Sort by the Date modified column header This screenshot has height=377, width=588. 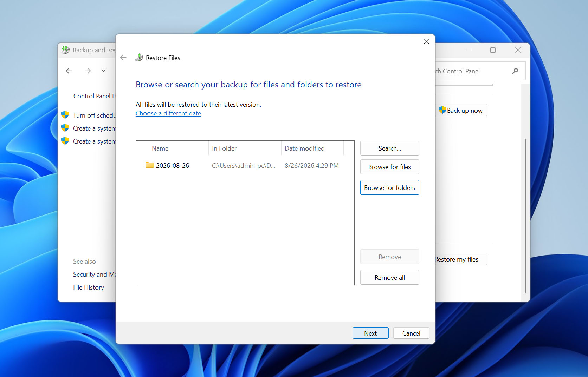coord(312,148)
